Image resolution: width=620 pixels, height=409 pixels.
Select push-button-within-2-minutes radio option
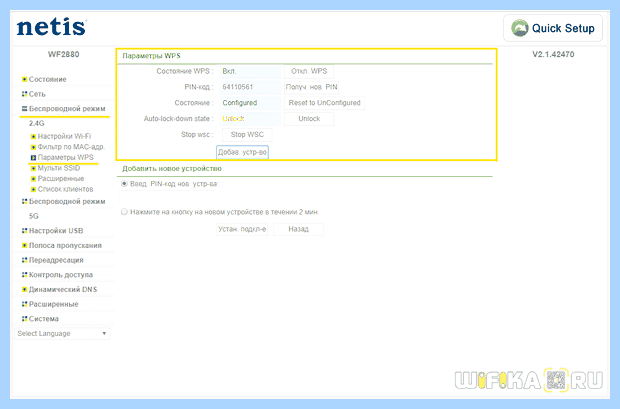tap(124, 212)
